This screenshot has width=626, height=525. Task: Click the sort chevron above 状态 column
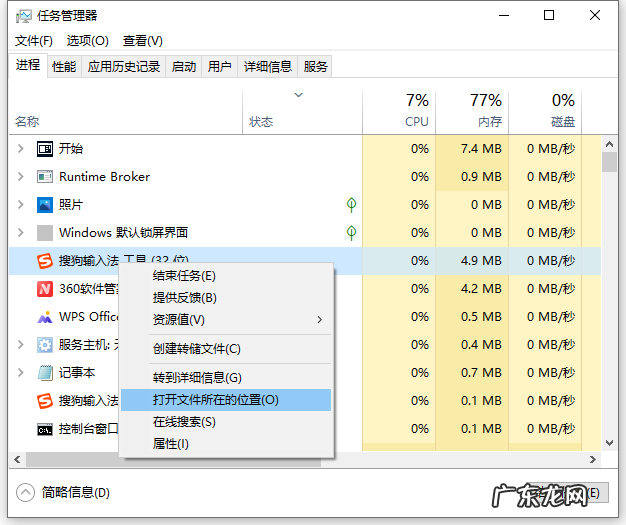[299, 95]
